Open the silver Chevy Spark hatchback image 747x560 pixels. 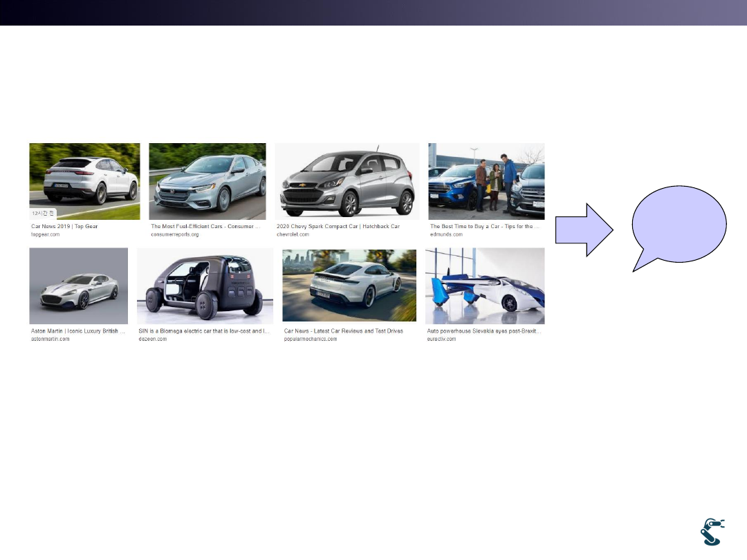347,181
